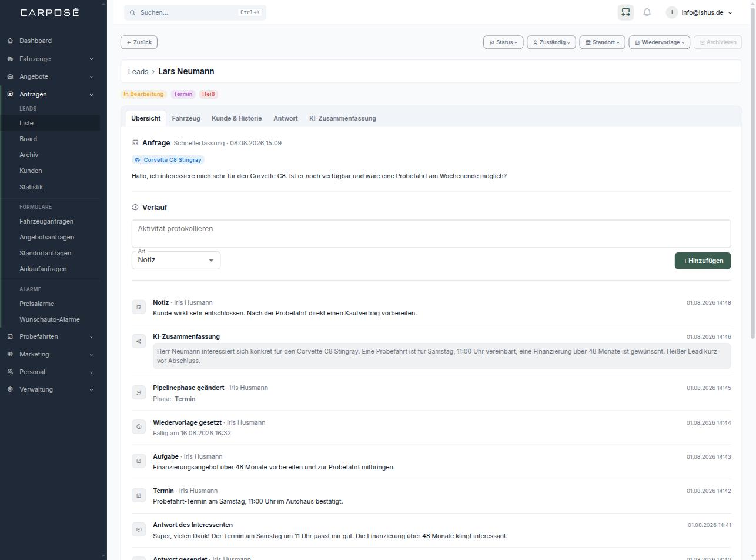Click the Zurück button
The image size is (756, 560).
point(139,42)
